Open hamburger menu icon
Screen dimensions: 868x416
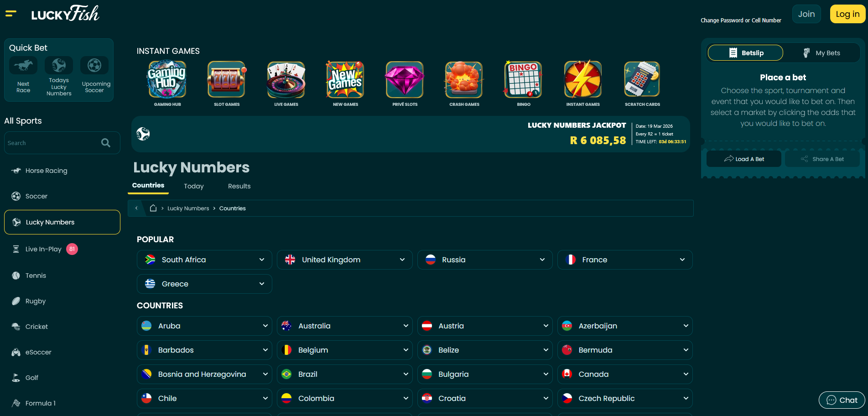tap(11, 14)
